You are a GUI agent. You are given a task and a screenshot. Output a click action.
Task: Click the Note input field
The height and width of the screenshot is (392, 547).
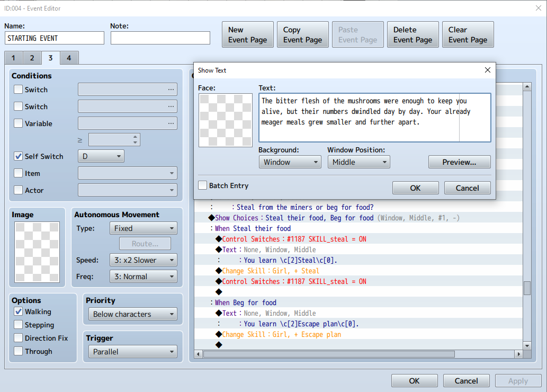[160, 38]
